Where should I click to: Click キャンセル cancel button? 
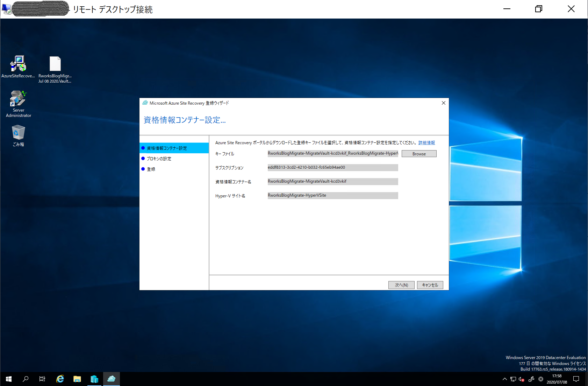point(430,285)
